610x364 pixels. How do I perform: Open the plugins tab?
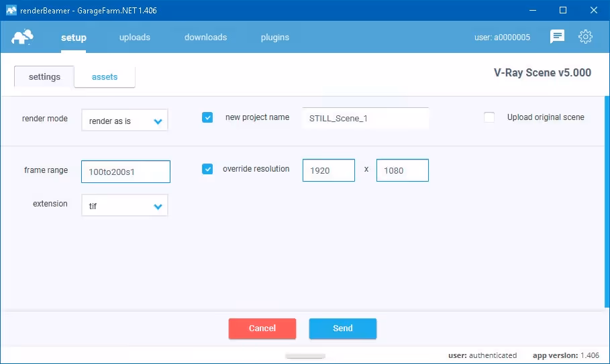pyautogui.click(x=274, y=38)
